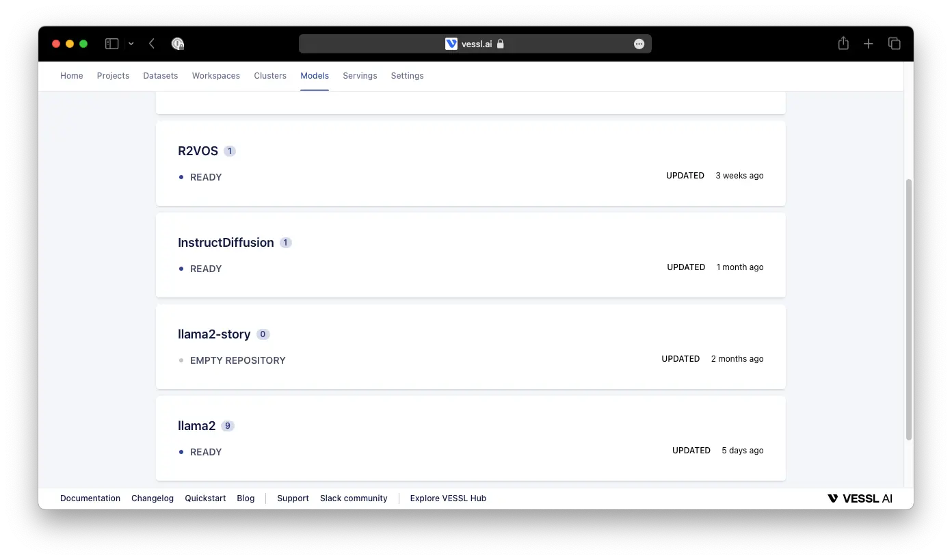Toggle the Safari sidebar icon
The height and width of the screenshot is (560, 952).
click(112, 44)
